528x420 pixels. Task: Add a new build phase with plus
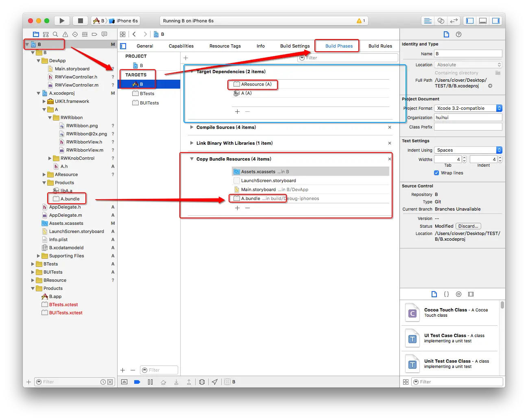click(186, 58)
